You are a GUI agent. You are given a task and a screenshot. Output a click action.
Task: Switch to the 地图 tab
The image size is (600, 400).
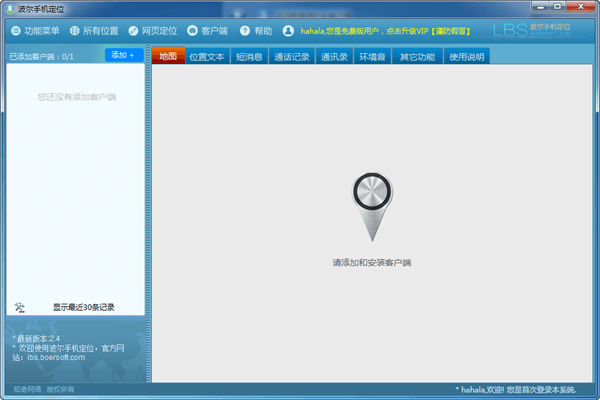[167, 57]
